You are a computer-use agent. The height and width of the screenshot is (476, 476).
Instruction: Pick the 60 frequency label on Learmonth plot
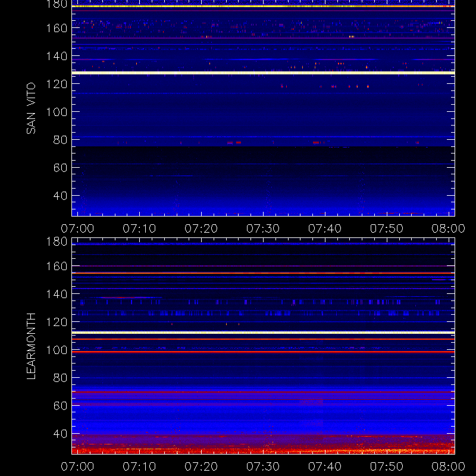click(61, 406)
